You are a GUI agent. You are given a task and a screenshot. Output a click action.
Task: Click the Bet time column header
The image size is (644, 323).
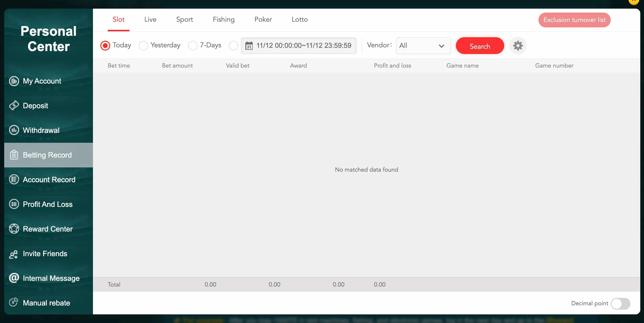pyautogui.click(x=119, y=66)
